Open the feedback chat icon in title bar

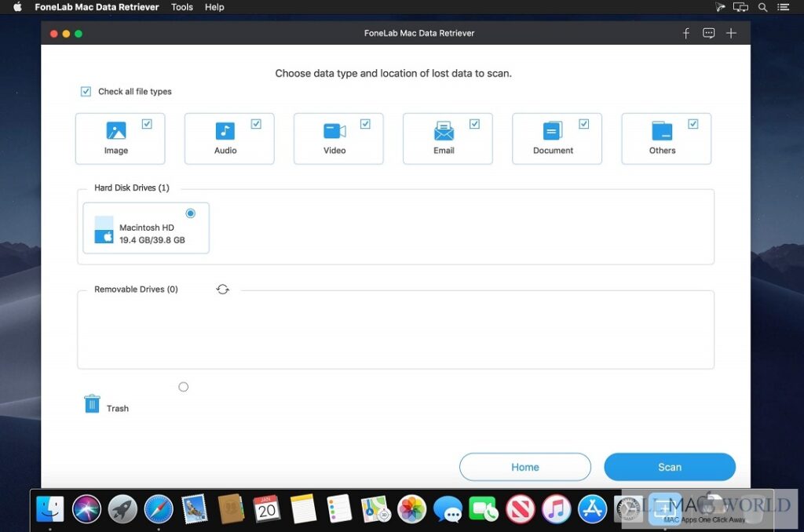pyautogui.click(x=709, y=33)
